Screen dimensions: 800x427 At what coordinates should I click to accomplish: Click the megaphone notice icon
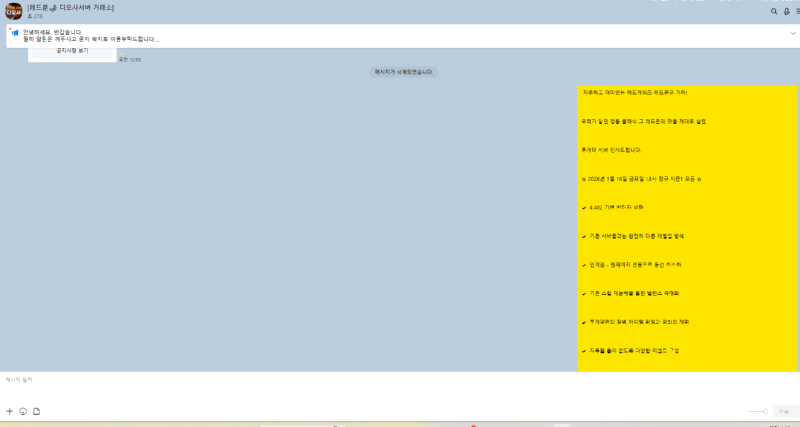15,33
